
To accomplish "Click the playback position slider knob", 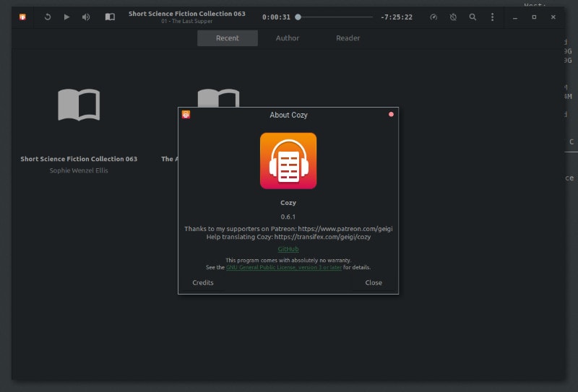I will 298,17.
